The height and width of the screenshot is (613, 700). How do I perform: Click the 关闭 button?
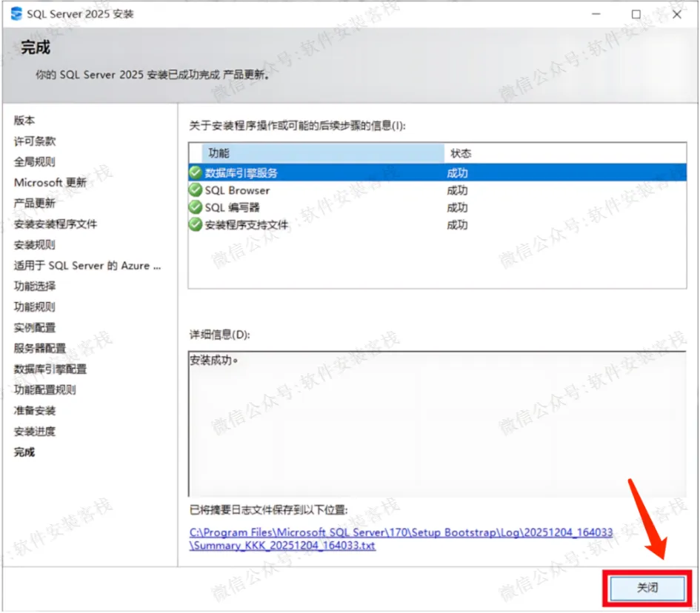(x=647, y=588)
